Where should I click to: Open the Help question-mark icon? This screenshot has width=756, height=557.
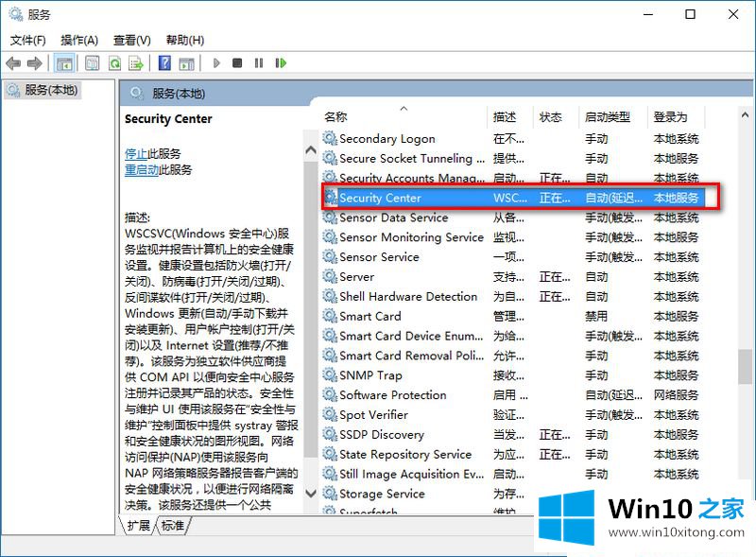point(164,63)
